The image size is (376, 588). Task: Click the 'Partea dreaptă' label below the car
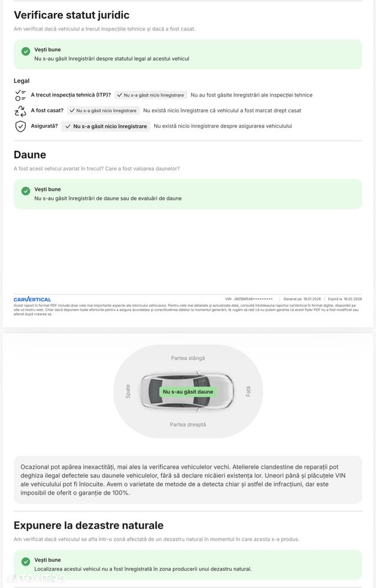coord(188,424)
